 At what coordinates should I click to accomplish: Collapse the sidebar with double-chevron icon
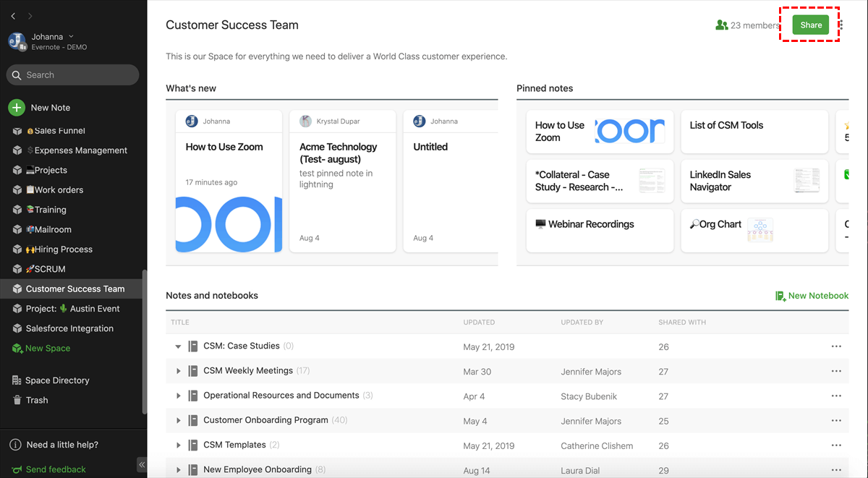coord(142,465)
